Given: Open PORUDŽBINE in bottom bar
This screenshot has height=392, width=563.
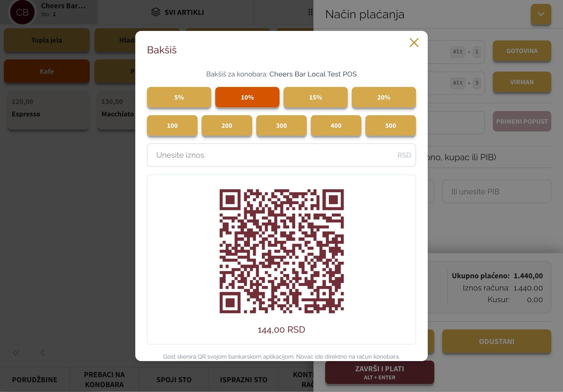Looking at the screenshot, I should pyautogui.click(x=35, y=380).
